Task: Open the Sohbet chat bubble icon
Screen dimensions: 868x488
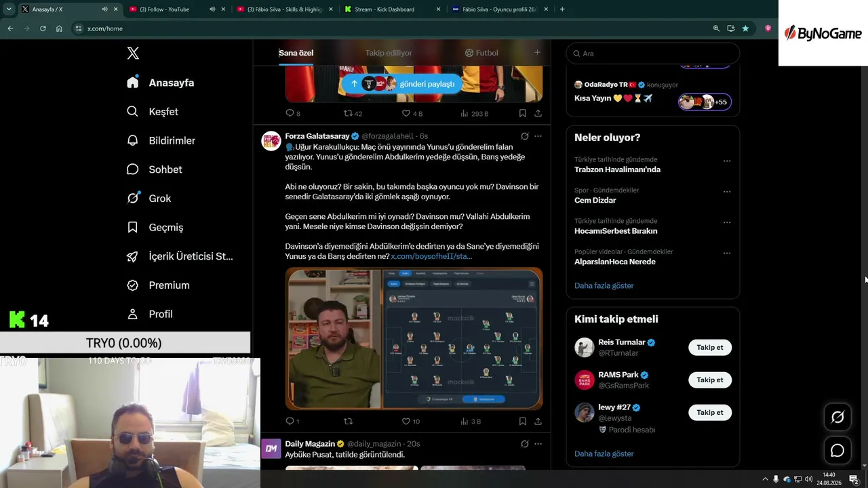Action: (x=133, y=169)
